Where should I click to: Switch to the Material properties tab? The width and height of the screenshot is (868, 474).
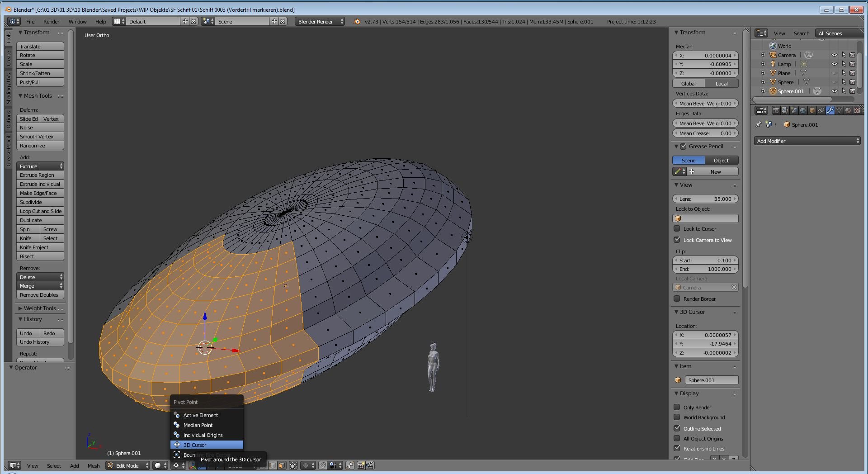coord(848,110)
